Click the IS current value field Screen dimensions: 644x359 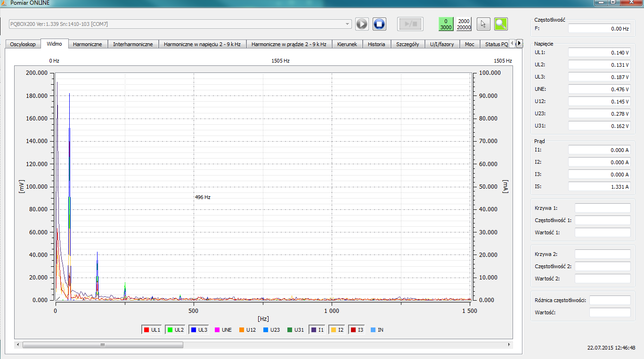click(599, 186)
